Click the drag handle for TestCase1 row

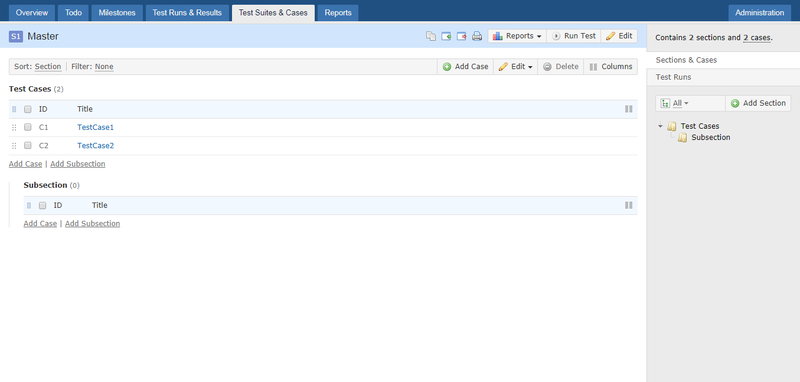click(x=14, y=128)
